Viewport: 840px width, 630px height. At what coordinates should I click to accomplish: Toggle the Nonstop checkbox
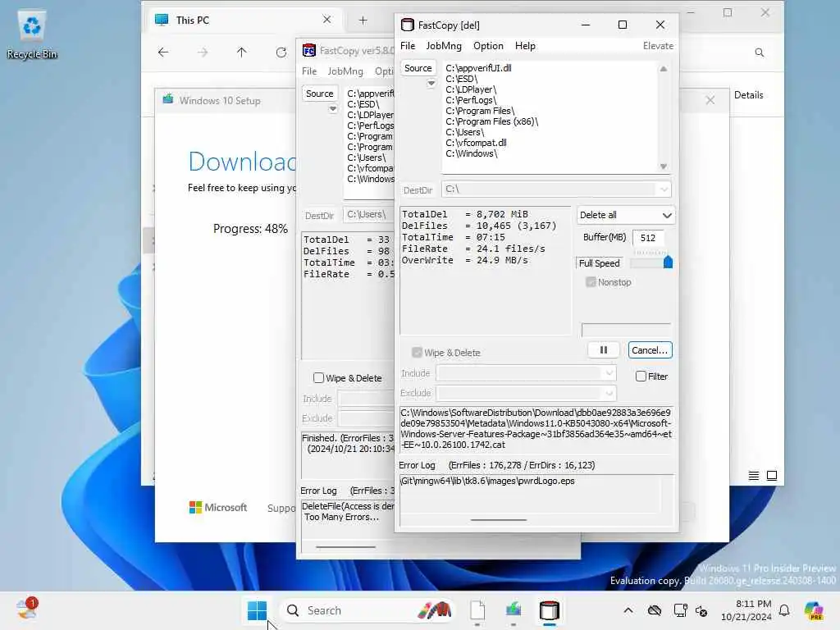[591, 282]
